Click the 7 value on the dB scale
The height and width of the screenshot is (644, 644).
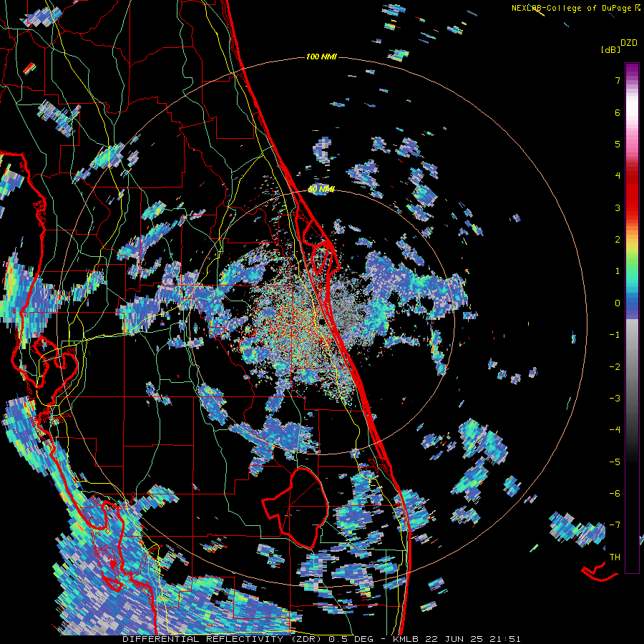click(618, 80)
